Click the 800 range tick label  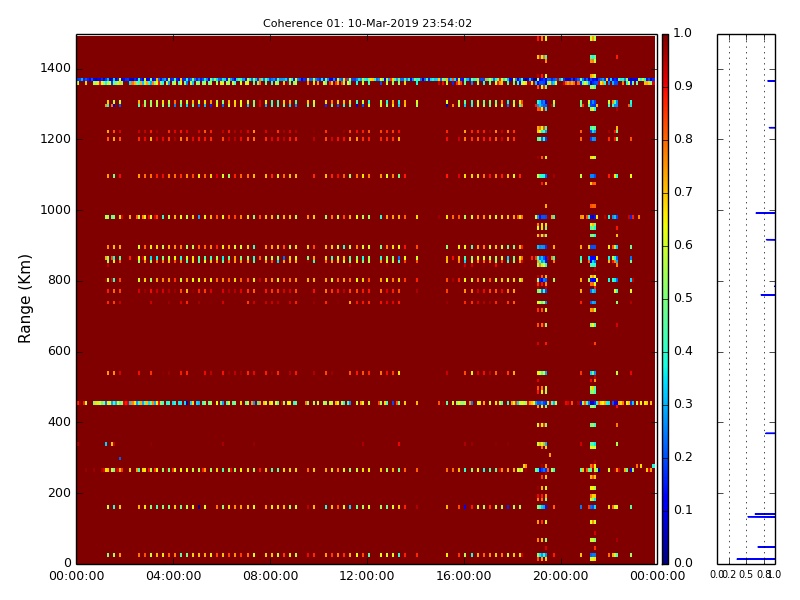pos(59,280)
